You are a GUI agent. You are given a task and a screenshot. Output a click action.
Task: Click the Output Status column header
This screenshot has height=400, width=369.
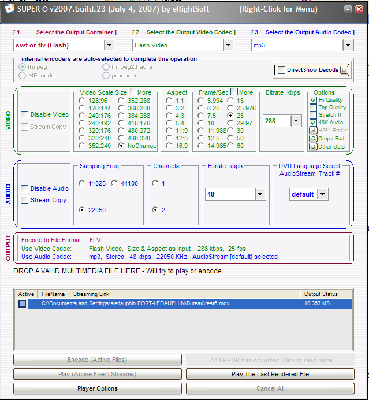[321, 294]
